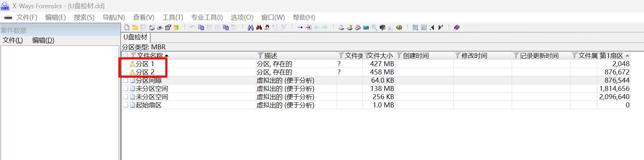Select the 分区 1 partition row
This screenshot has height=160, width=644.
[145, 64]
